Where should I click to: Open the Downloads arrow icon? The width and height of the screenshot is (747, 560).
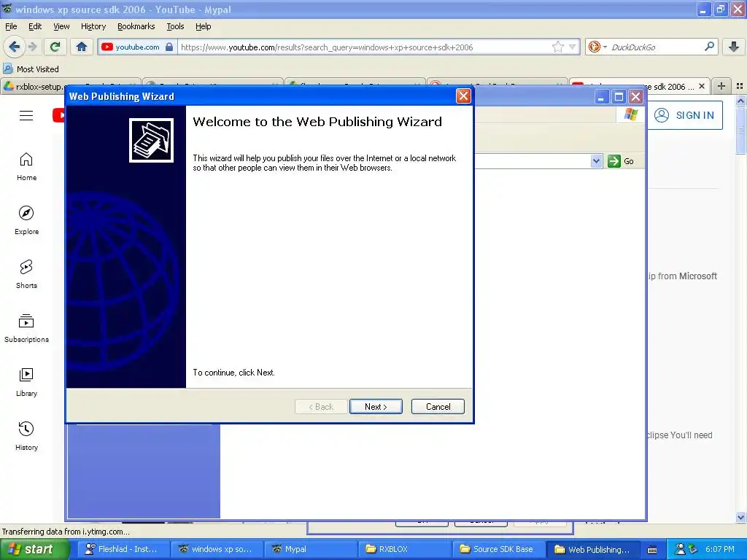coord(734,47)
